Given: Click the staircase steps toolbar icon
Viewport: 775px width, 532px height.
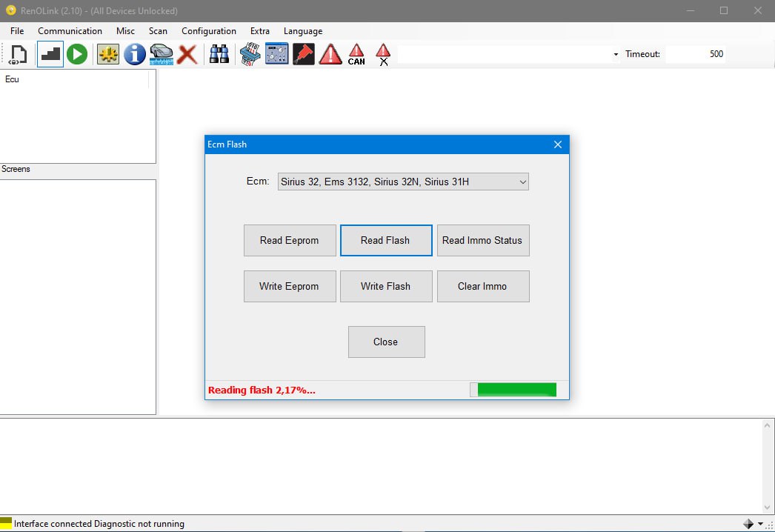Looking at the screenshot, I should pos(50,54).
